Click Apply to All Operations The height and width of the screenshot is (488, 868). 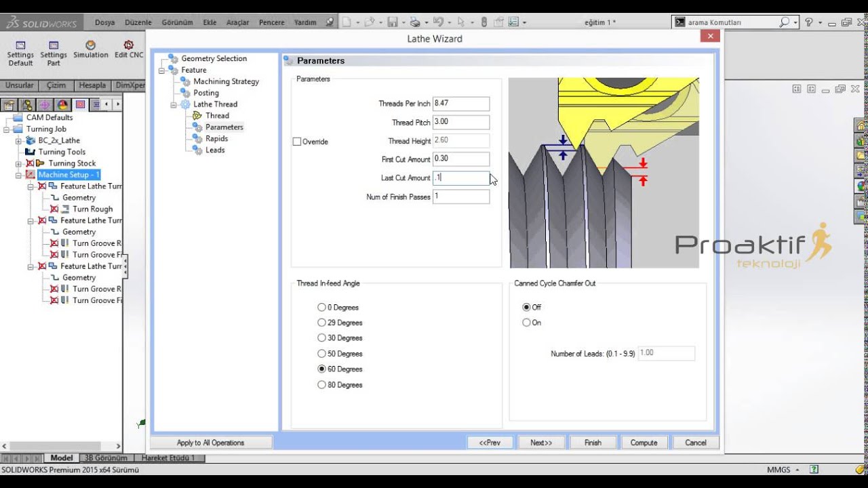click(x=211, y=443)
